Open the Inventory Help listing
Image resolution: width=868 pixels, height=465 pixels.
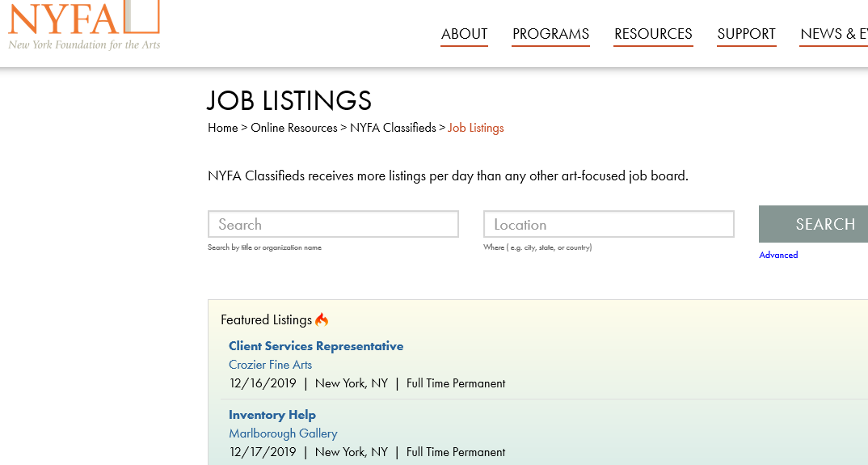(272, 415)
